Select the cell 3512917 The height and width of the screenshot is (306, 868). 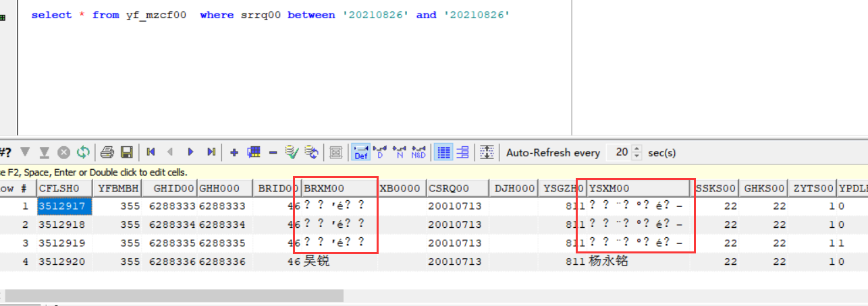coord(64,206)
